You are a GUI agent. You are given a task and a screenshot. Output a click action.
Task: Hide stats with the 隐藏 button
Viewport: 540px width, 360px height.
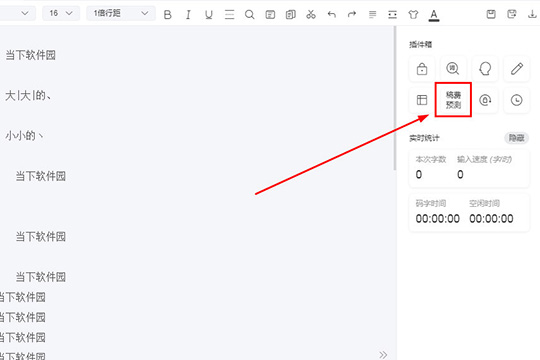pyautogui.click(x=517, y=138)
